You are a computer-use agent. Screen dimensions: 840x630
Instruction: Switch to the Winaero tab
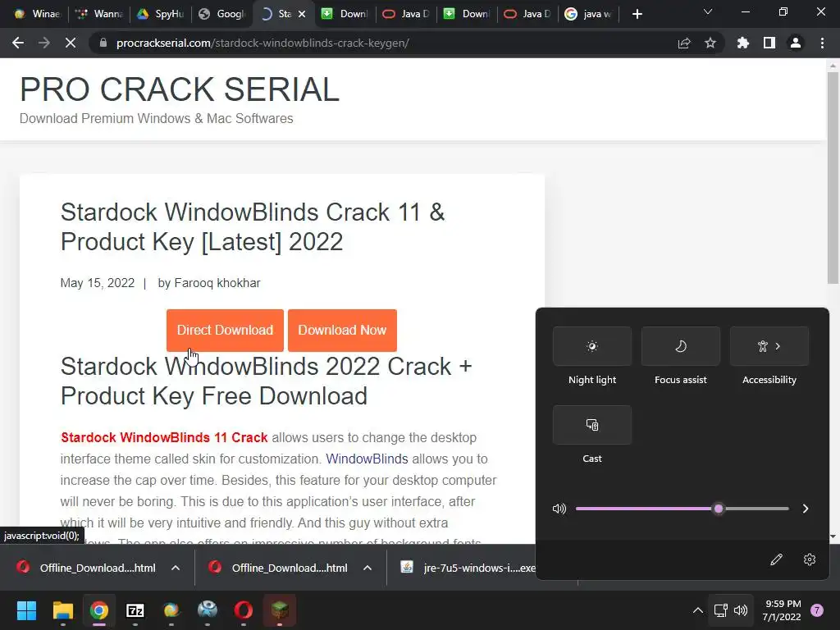pyautogui.click(x=37, y=14)
